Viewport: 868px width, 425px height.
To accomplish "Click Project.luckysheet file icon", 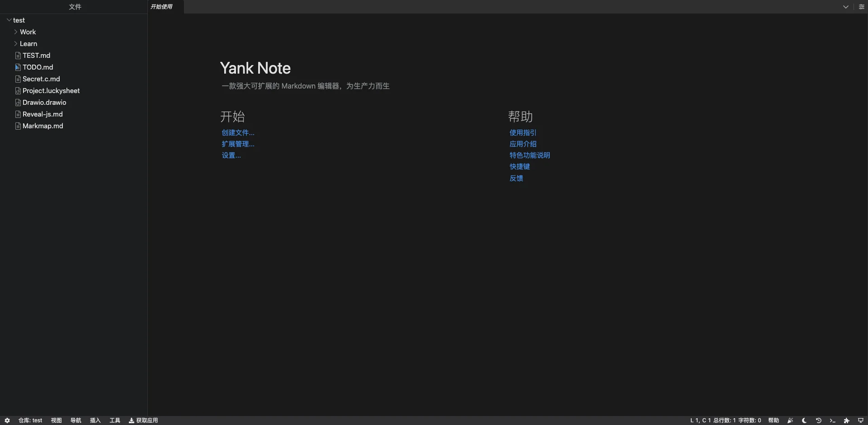I will [18, 91].
